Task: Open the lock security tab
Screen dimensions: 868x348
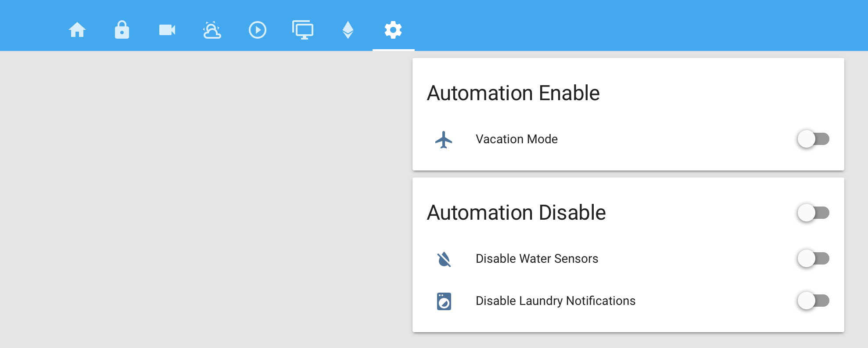Action: (122, 30)
